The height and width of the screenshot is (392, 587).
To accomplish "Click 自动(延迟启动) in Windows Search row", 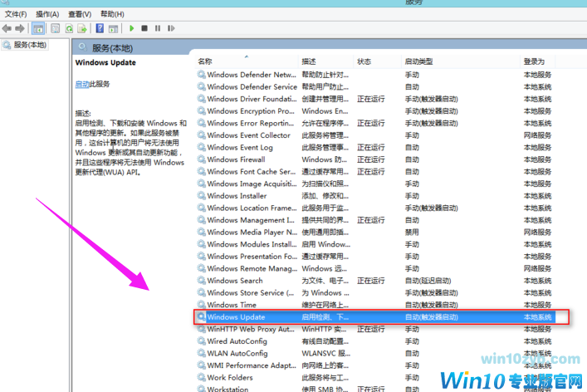I will [x=428, y=281].
